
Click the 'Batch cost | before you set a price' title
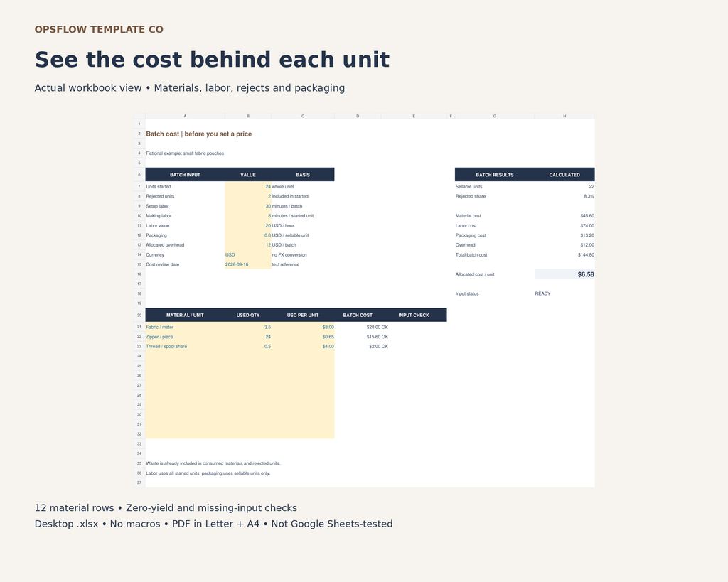click(x=199, y=134)
